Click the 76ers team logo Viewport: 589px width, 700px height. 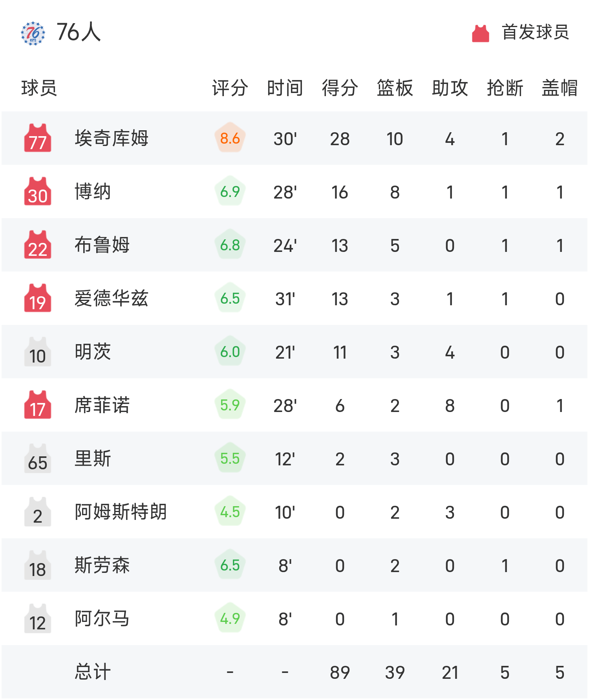33,33
